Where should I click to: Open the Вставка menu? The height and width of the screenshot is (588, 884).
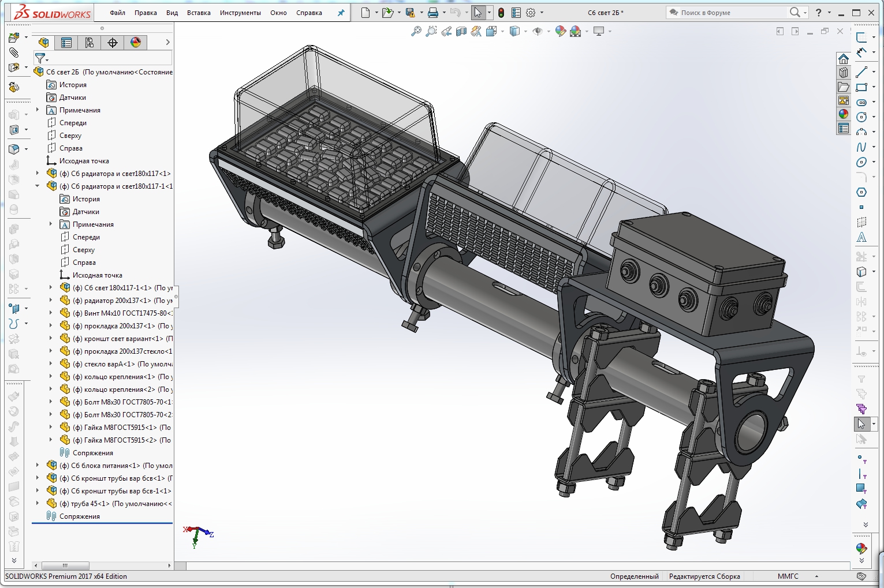click(x=198, y=12)
